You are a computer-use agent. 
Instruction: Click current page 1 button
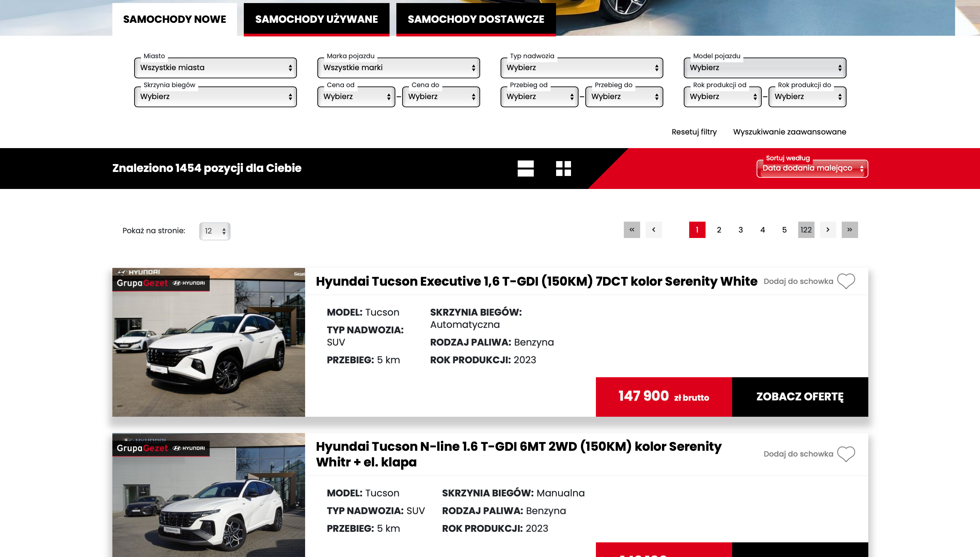(697, 230)
